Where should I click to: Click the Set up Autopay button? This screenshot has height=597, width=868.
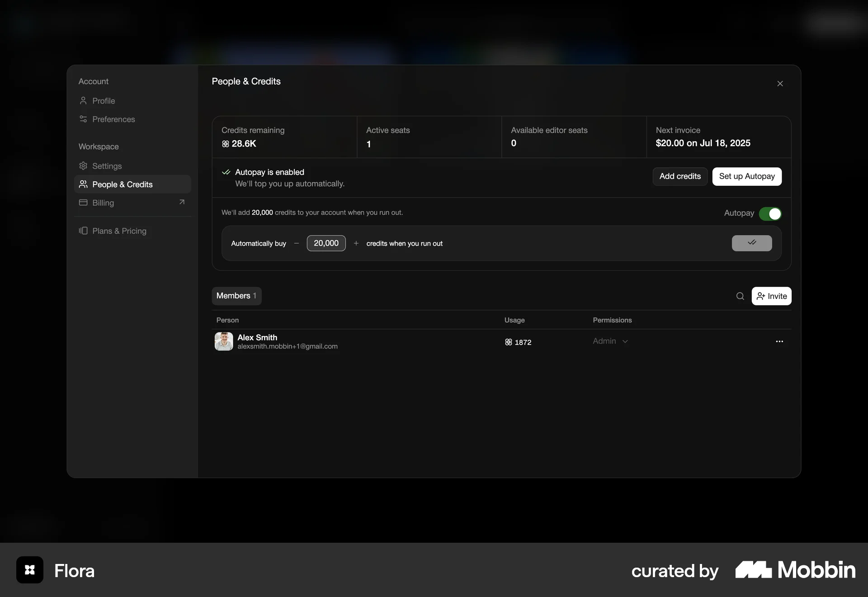[x=746, y=176]
